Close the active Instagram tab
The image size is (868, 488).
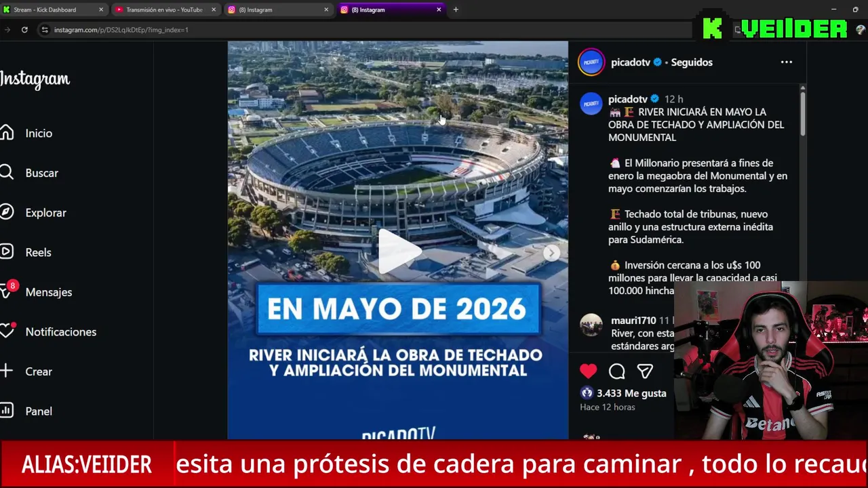[x=439, y=10]
